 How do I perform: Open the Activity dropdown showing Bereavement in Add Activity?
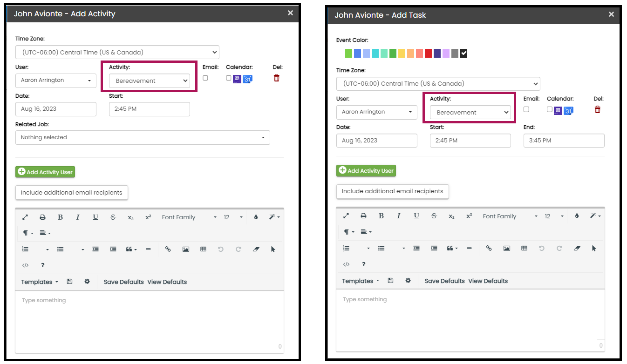coord(149,81)
